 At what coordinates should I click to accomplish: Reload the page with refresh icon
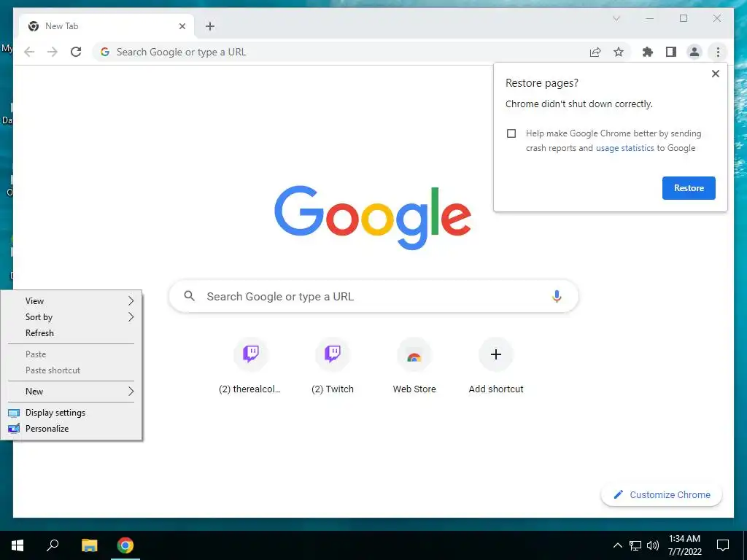pos(76,52)
